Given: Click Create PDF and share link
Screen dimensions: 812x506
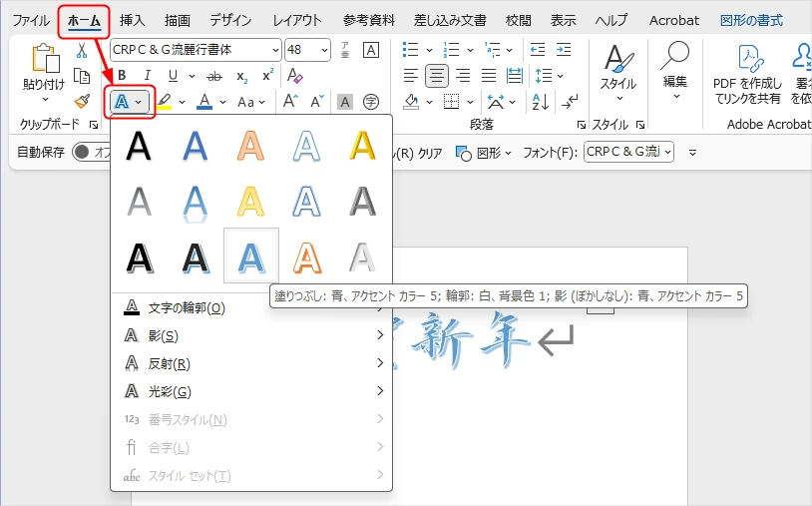Looking at the screenshot, I should [x=747, y=74].
